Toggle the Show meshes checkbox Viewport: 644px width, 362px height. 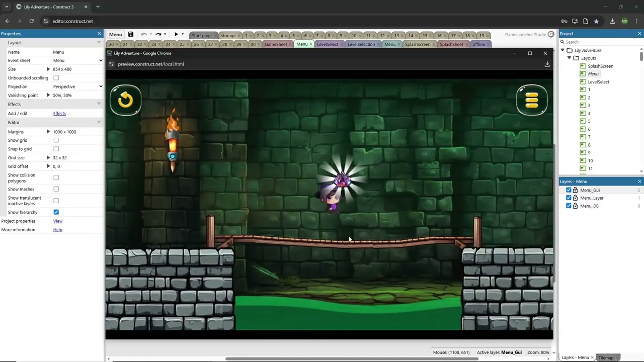pyautogui.click(x=56, y=189)
